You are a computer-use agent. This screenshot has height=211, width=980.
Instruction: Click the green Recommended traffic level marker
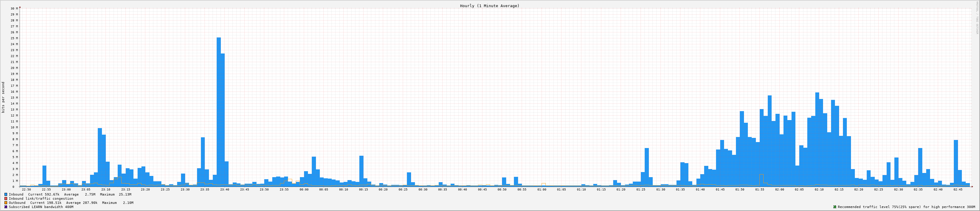835,207
